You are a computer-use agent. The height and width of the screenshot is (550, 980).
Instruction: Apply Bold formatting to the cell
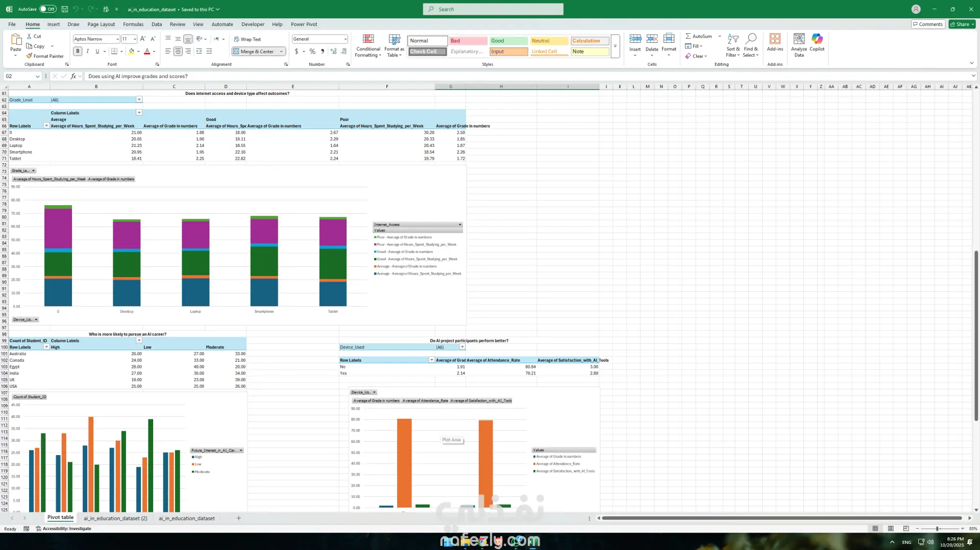(x=78, y=51)
